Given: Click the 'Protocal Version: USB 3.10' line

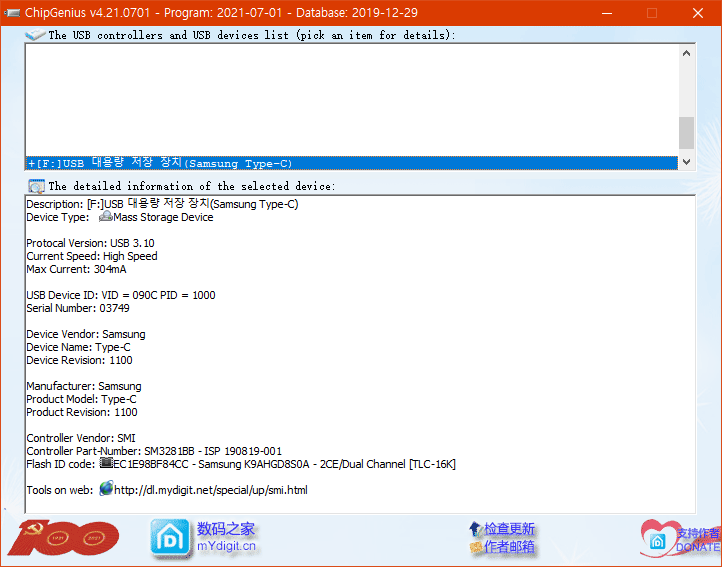Looking at the screenshot, I should [90, 243].
